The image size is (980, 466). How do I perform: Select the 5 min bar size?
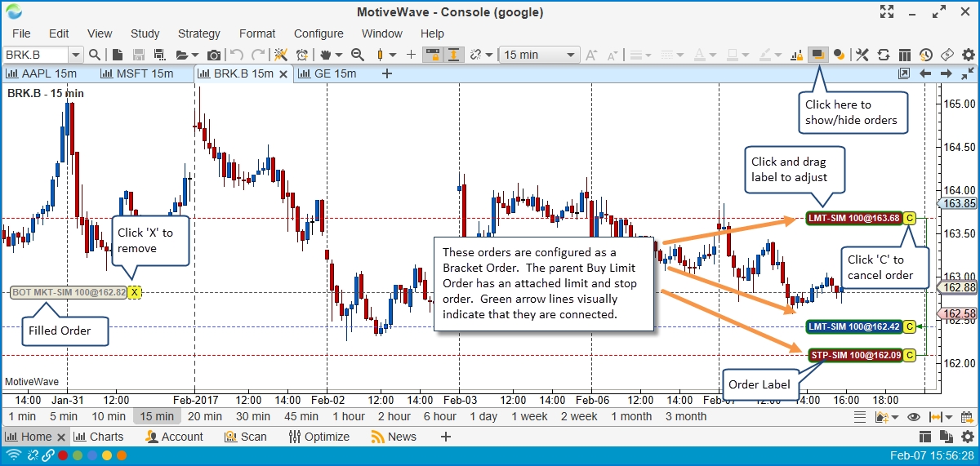64,416
